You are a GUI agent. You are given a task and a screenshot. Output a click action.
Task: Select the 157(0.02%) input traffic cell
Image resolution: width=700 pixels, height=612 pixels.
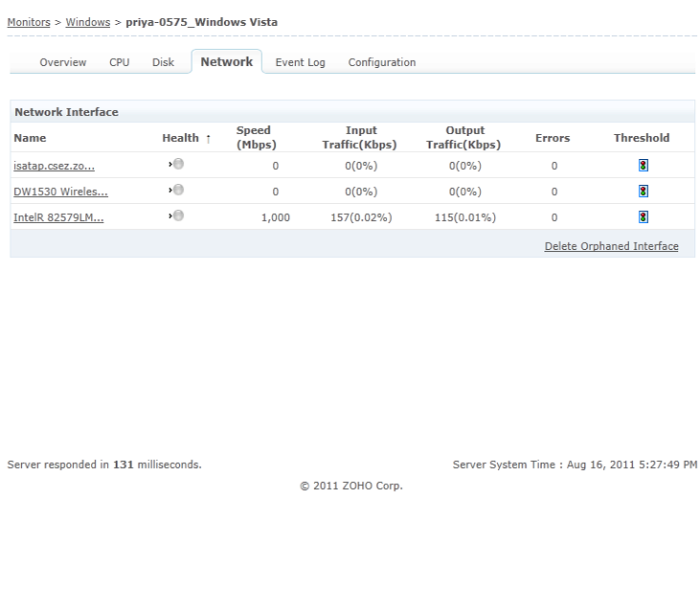361,217
